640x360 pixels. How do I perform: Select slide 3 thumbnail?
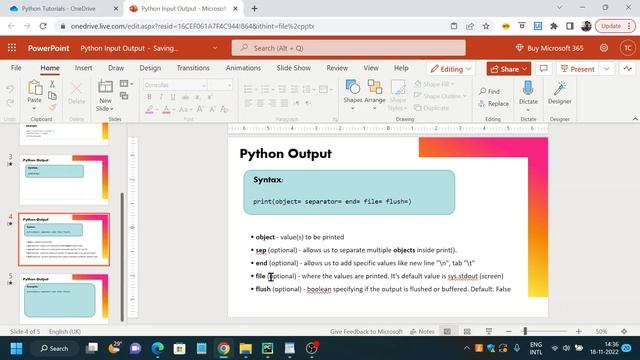click(64, 180)
